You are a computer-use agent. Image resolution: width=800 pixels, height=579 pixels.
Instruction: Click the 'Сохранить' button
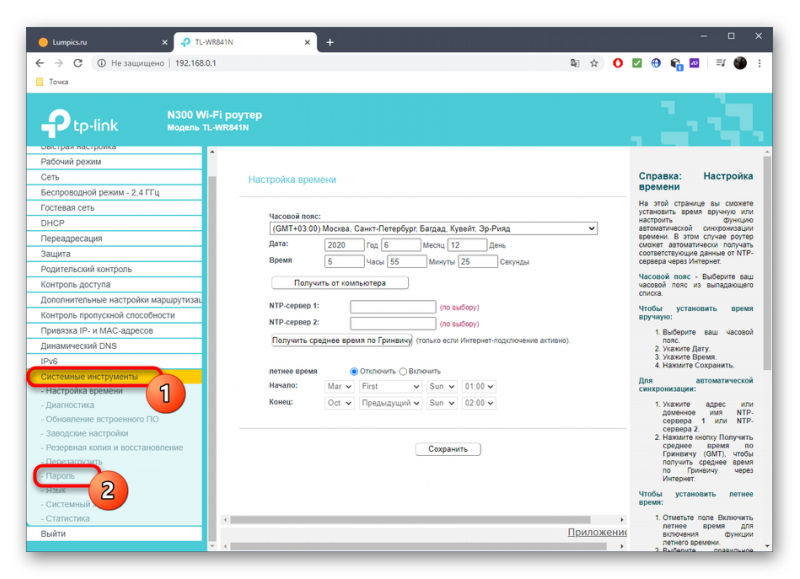tap(447, 449)
